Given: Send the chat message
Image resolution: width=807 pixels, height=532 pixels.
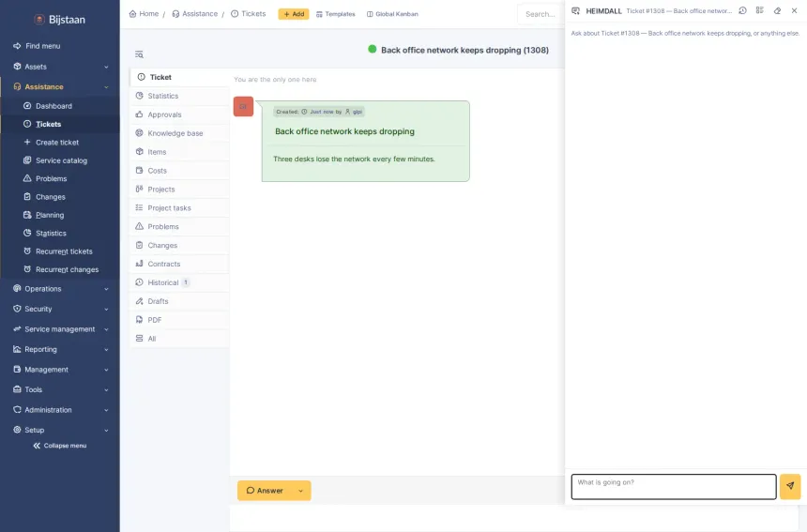Looking at the screenshot, I should tap(790, 487).
